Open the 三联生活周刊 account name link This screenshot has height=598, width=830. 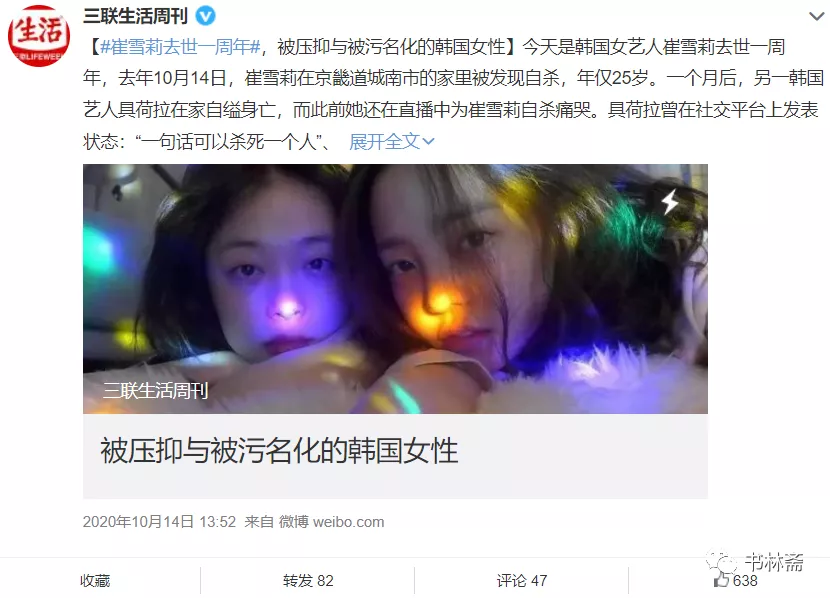click(x=136, y=16)
